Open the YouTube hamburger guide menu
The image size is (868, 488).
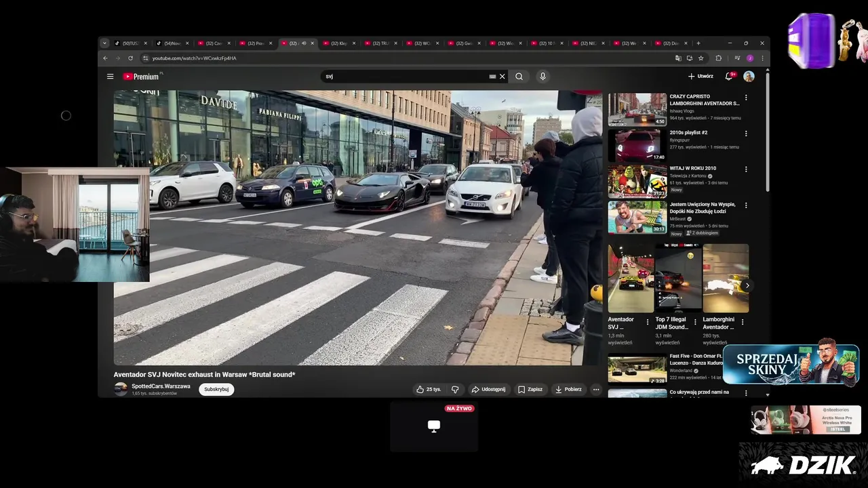pyautogui.click(x=110, y=77)
